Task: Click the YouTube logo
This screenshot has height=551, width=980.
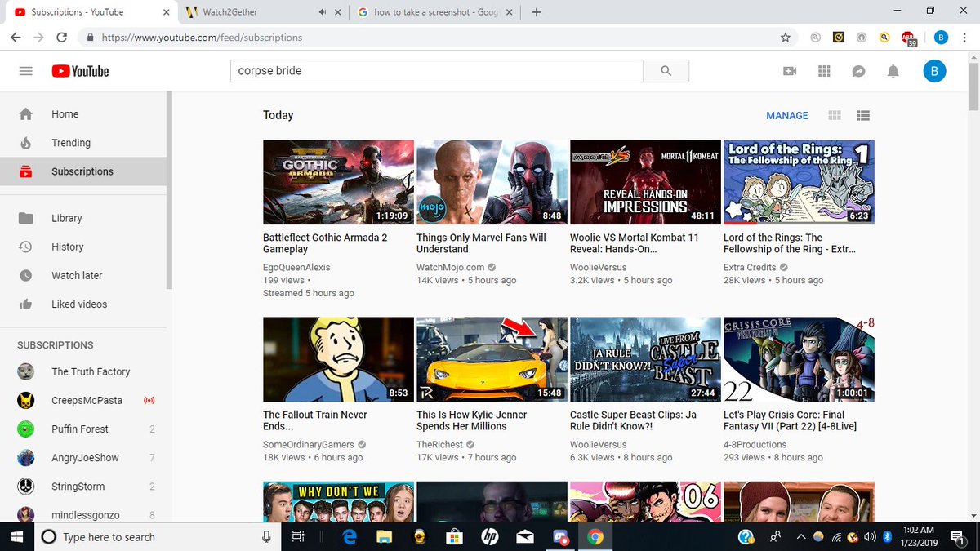Action: coord(80,71)
